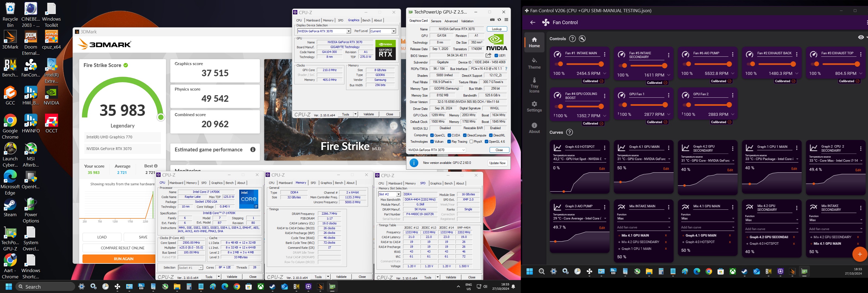Click the GPU-Z refresh icon
868x293 pixels.
[x=499, y=20]
